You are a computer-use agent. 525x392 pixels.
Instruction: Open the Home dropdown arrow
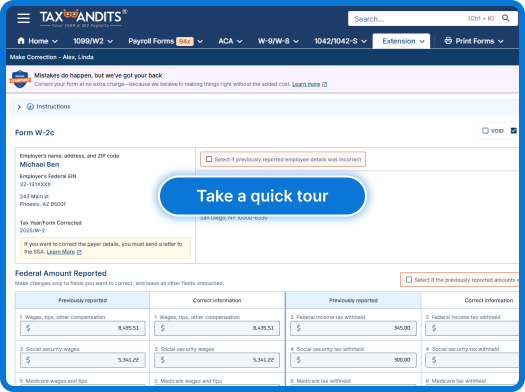click(x=55, y=41)
